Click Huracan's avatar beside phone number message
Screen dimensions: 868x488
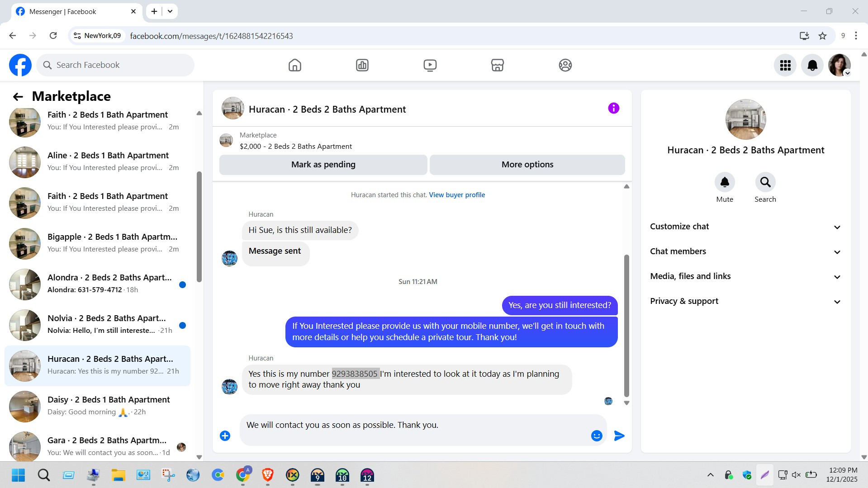(x=229, y=387)
